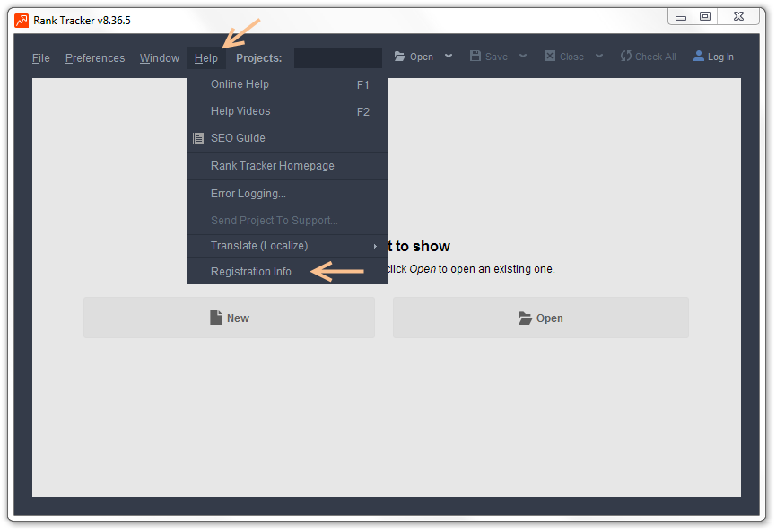Expand the toolbar Open dropdown arrow
776x532 pixels.
point(449,56)
